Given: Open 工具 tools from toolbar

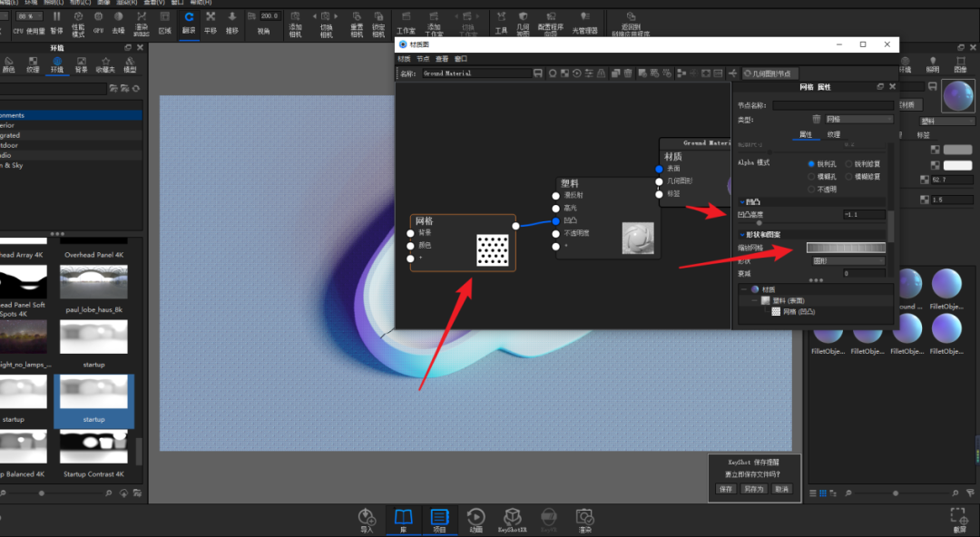Looking at the screenshot, I should [501, 23].
